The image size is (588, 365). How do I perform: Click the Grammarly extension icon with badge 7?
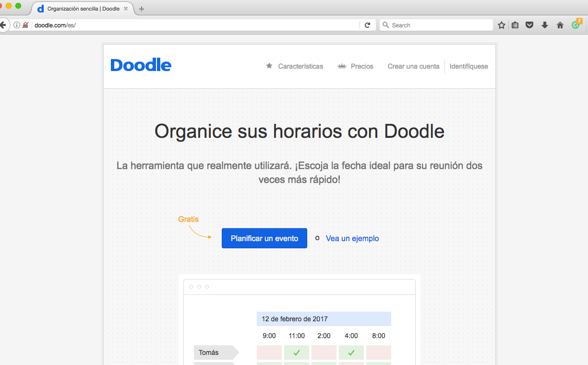pyautogui.click(x=575, y=24)
